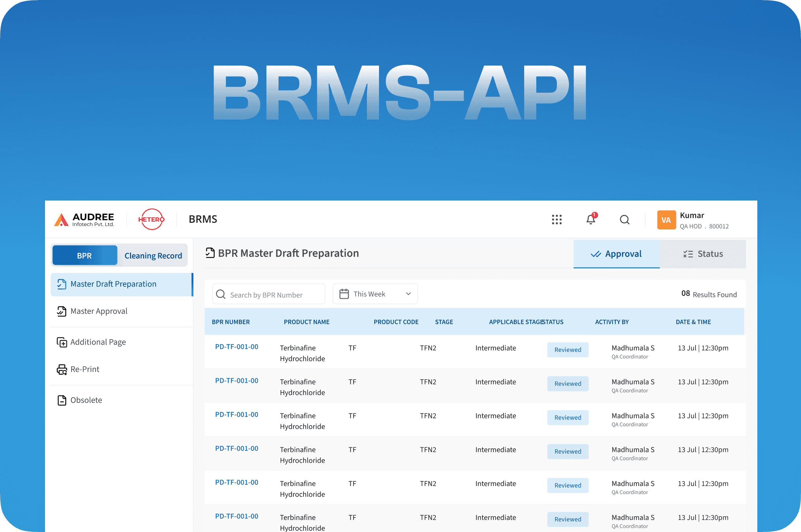Click the Audree Infotech logo

[84, 220]
